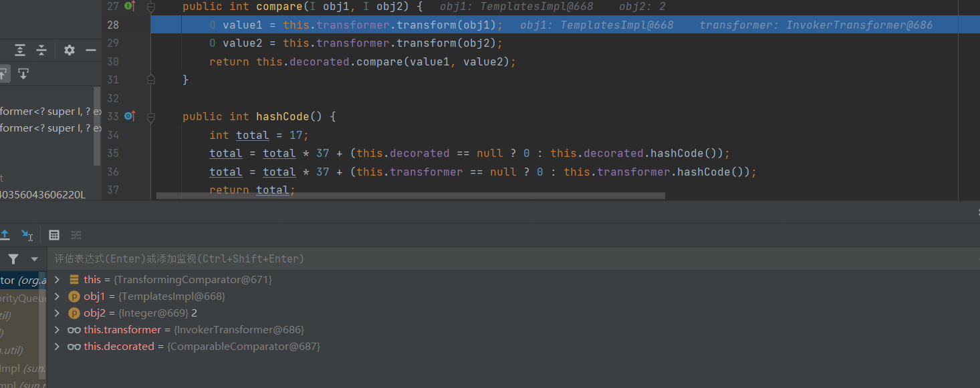Expand the 'this' TransformingComparator variable node
The width and height of the screenshot is (980, 388).
[x=57, y=280]
